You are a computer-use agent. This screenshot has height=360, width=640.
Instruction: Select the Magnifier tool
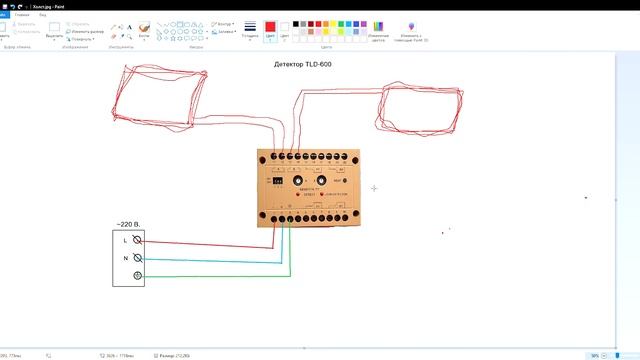(x=129, y=37)
